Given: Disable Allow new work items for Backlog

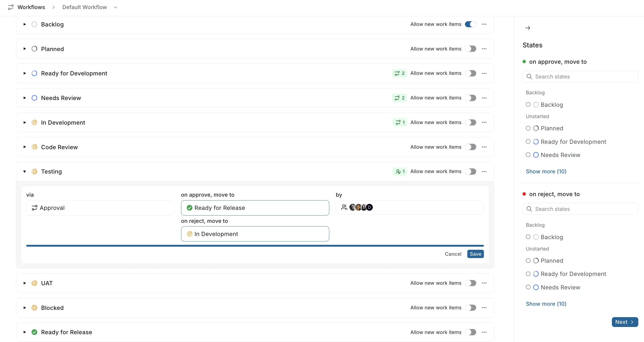Looking at the screenshot, I should [x=470, y=24].
